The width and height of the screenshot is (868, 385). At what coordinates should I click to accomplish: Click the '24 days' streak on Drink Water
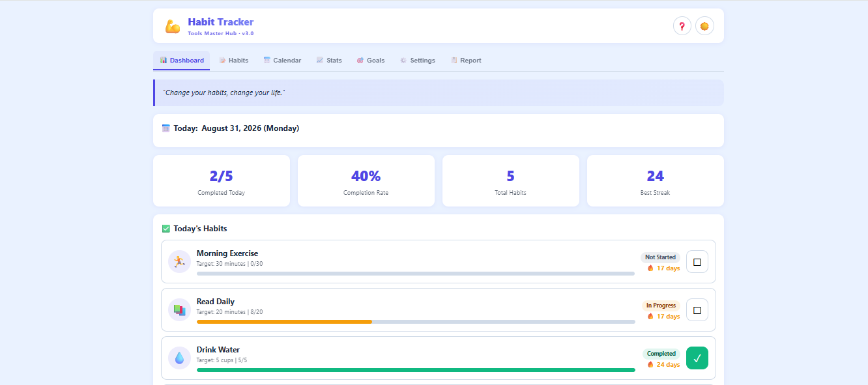pyautogui.click(x=668, y=365)
